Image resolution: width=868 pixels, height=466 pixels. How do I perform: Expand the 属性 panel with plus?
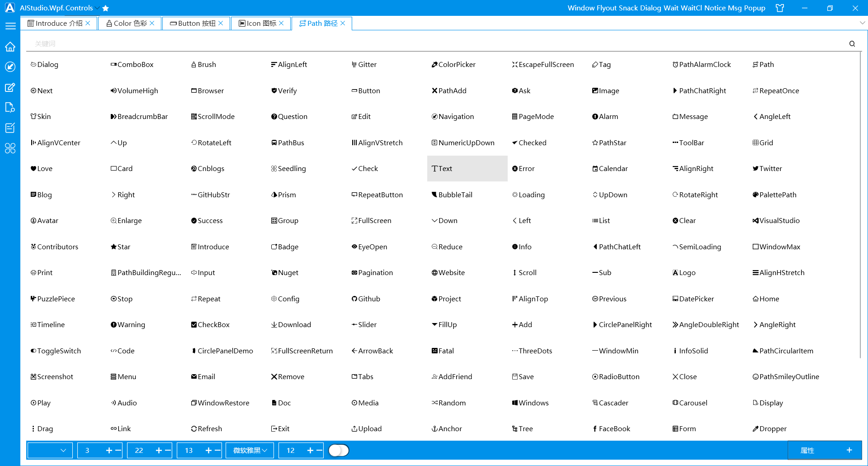(x=849, y=450)
